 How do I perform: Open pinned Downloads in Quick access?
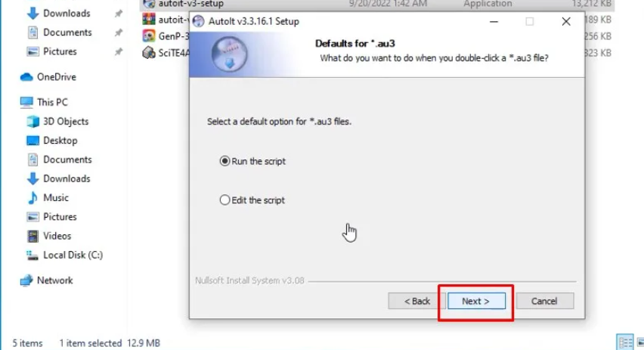(x=58, y=13)
